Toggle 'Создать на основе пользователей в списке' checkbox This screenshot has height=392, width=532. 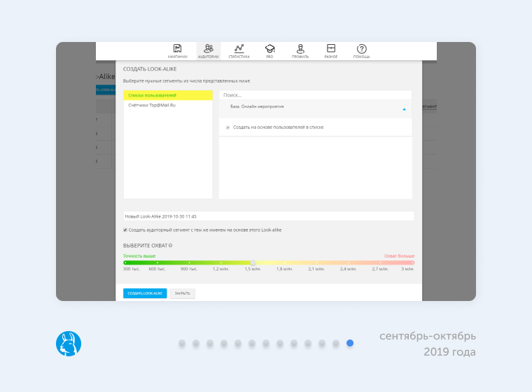pos(227,127)
